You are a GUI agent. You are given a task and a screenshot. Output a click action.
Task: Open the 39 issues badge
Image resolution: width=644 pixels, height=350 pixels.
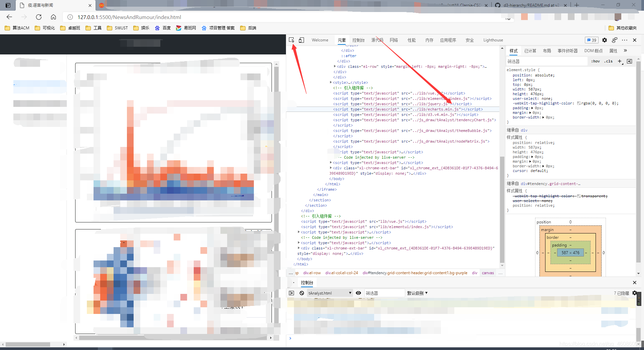(592, 40)
